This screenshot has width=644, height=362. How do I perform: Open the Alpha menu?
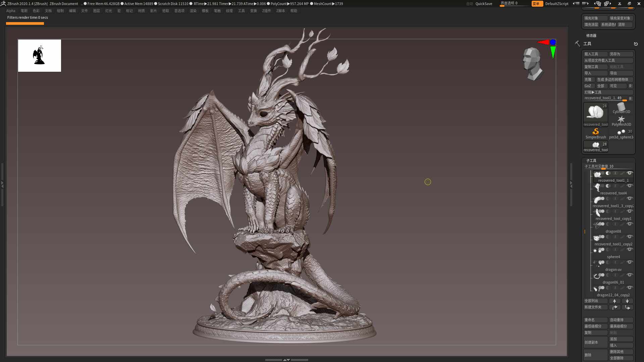(x=11, y=11)
